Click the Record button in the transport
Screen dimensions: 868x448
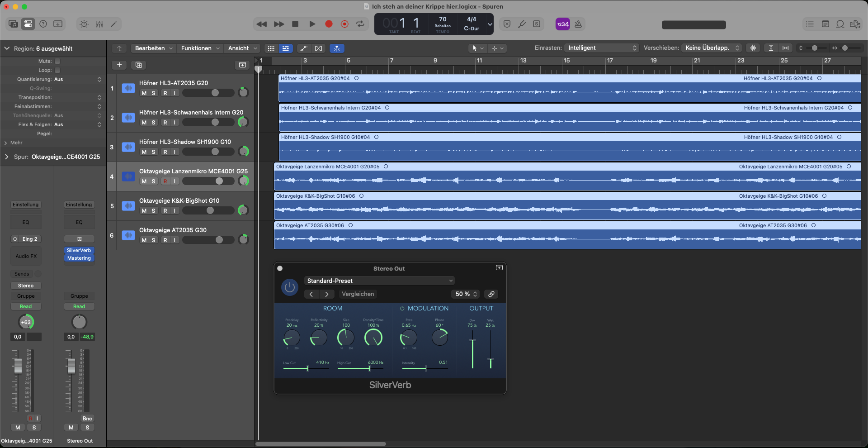pos(329,24)
